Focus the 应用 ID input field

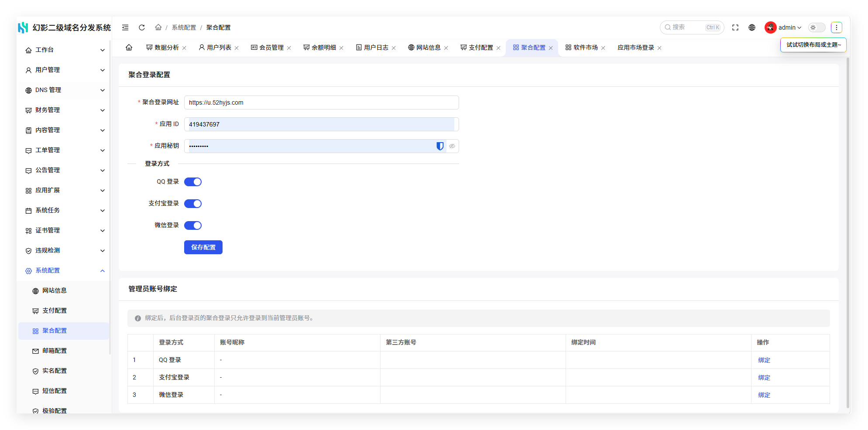point(322,124)
